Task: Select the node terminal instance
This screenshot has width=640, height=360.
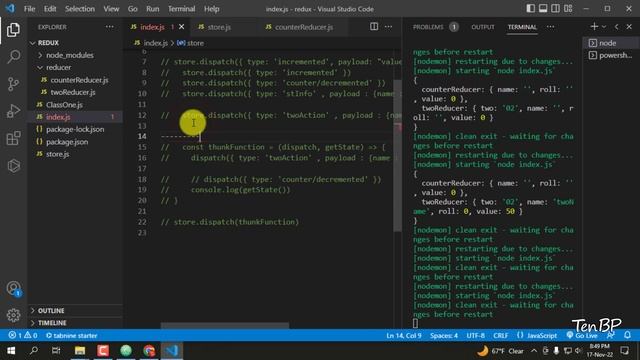Action: coord(611,43)
